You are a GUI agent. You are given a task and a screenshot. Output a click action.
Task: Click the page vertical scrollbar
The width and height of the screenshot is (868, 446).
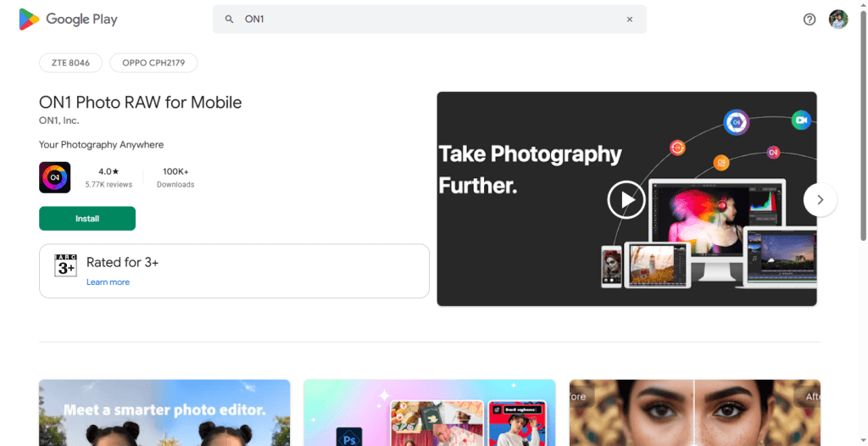coord(863,125)
